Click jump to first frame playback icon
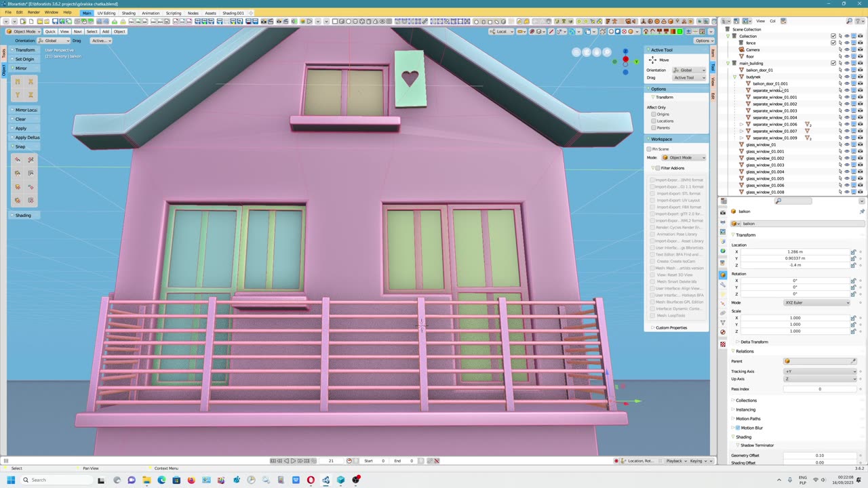868x488 pixels. [273, 461]
